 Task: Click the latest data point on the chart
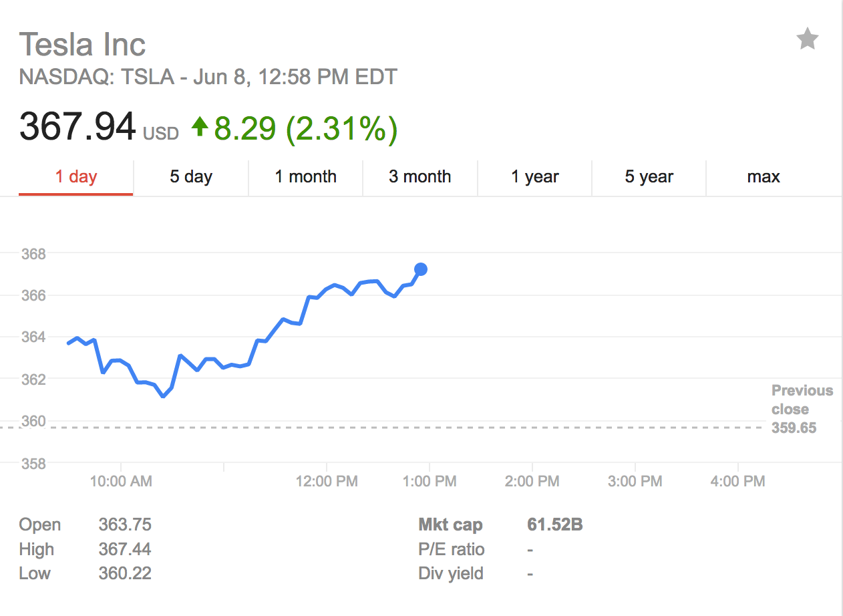(421, 270)
